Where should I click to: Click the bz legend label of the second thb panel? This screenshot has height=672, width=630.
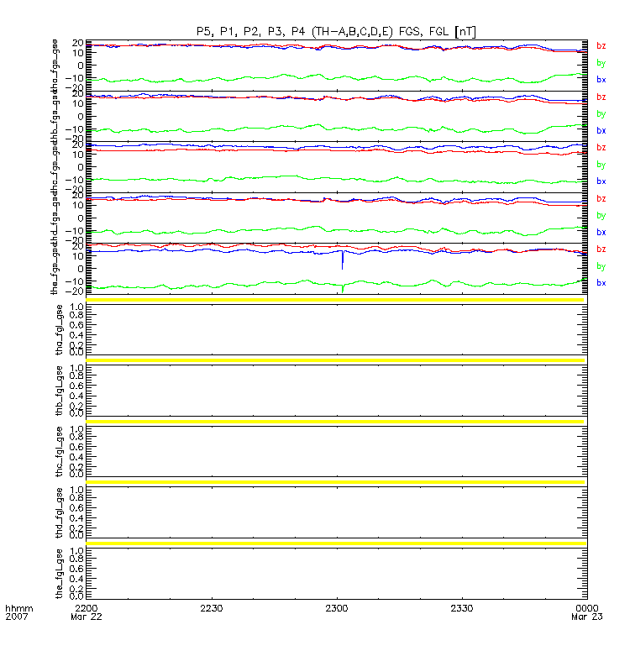point(601,97)
